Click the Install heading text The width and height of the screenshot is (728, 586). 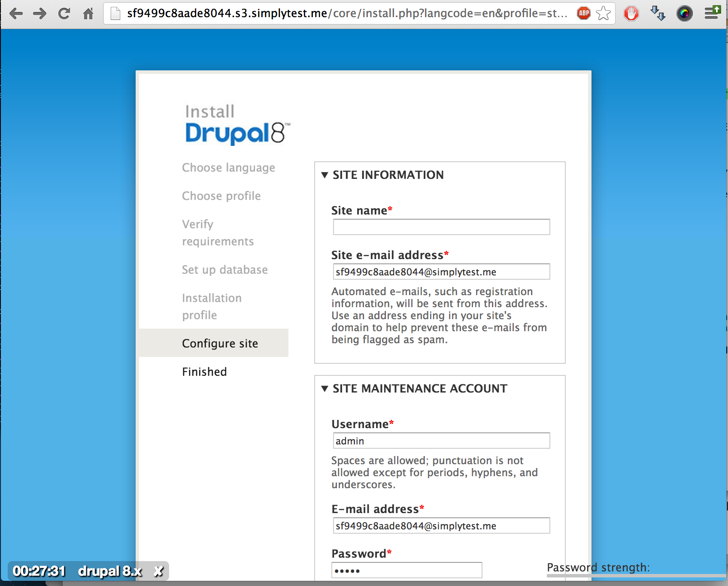click(210, 112)
